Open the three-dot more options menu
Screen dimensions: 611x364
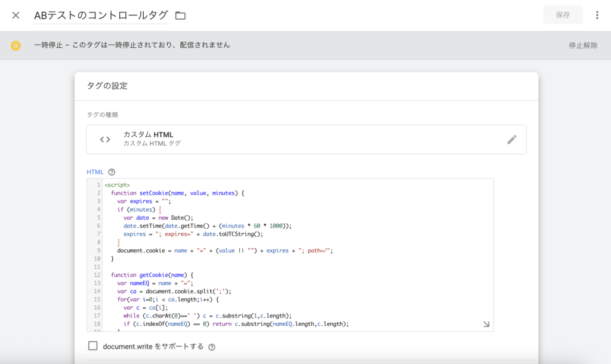[597, 15]
